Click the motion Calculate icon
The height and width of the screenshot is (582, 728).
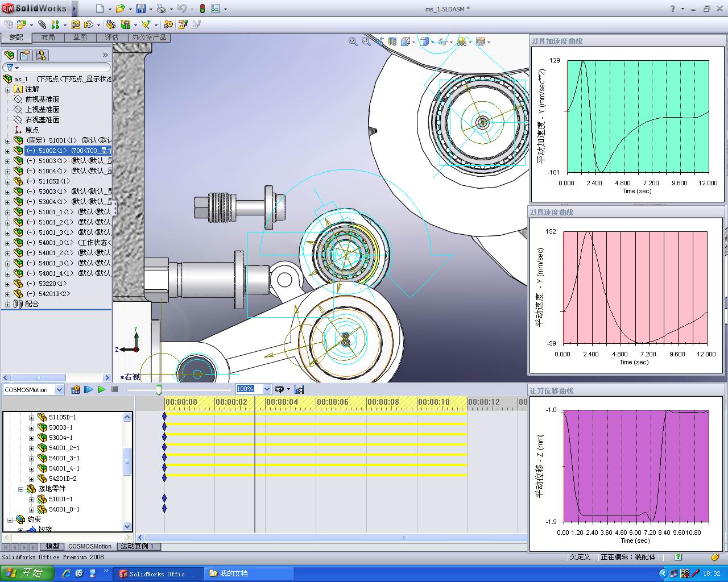tap(75, 389)
